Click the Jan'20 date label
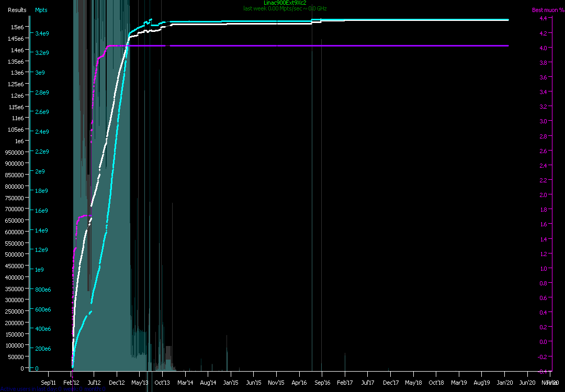The width and height of the screenshot is (565, 392). [504, 383]
